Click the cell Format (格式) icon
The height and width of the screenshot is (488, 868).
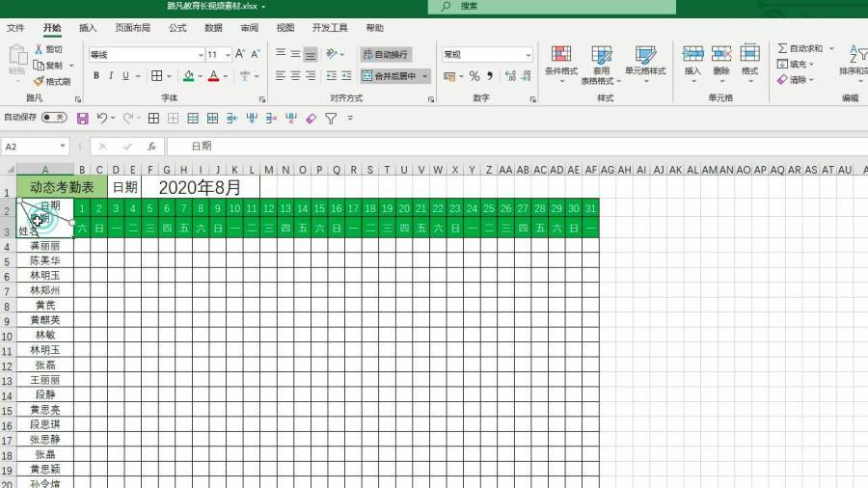point(749,53)
